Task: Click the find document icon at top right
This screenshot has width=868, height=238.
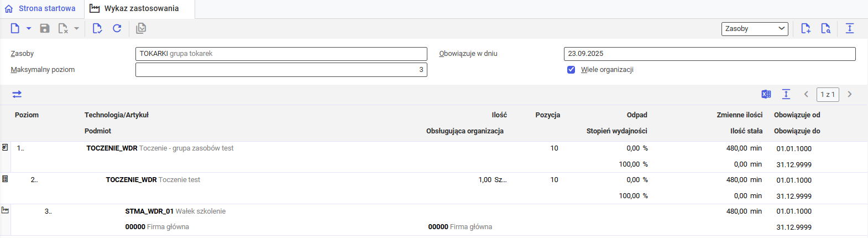Action: 825,28
